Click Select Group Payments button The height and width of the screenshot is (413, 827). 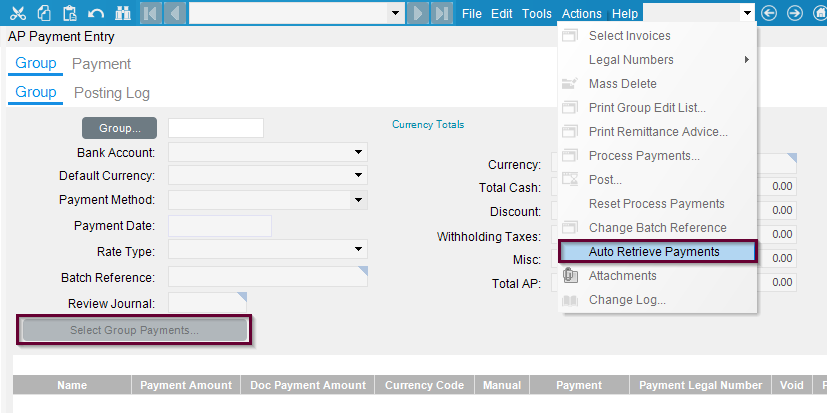[x=134, y=330]
